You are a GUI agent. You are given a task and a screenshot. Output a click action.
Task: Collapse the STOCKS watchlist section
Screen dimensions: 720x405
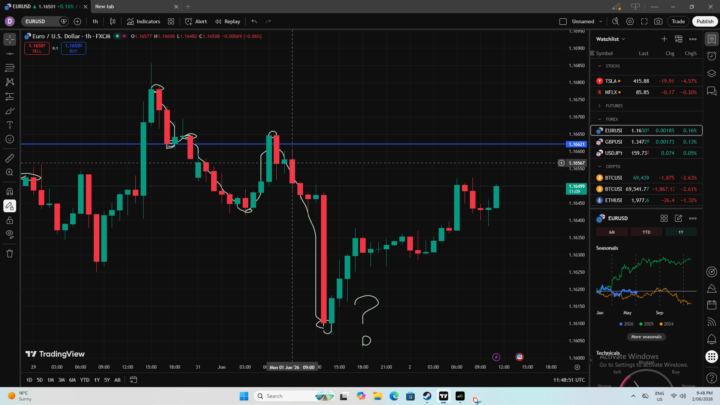pos(599,66)
